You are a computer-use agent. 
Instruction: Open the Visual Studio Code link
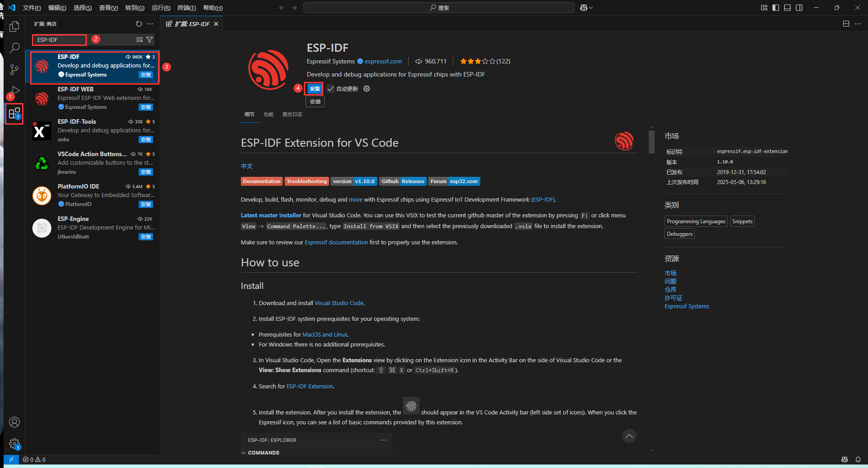[x=339, y=303]
